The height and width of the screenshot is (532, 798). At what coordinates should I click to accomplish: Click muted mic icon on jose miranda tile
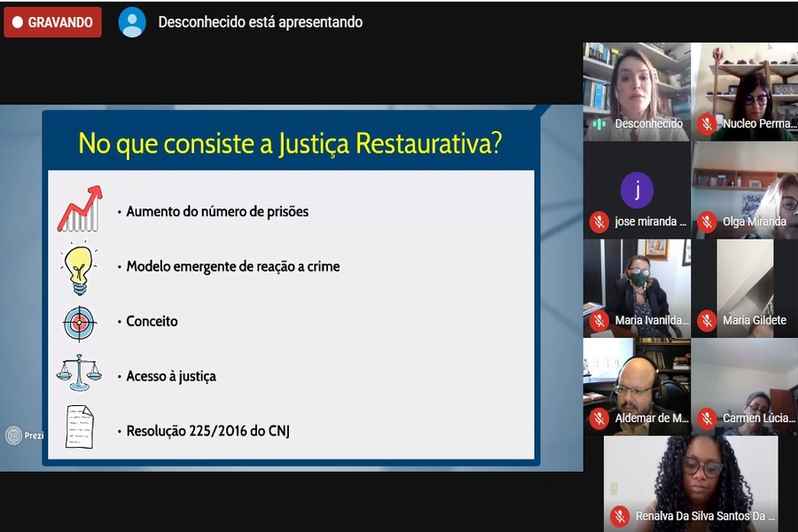(x=599, y=222)
